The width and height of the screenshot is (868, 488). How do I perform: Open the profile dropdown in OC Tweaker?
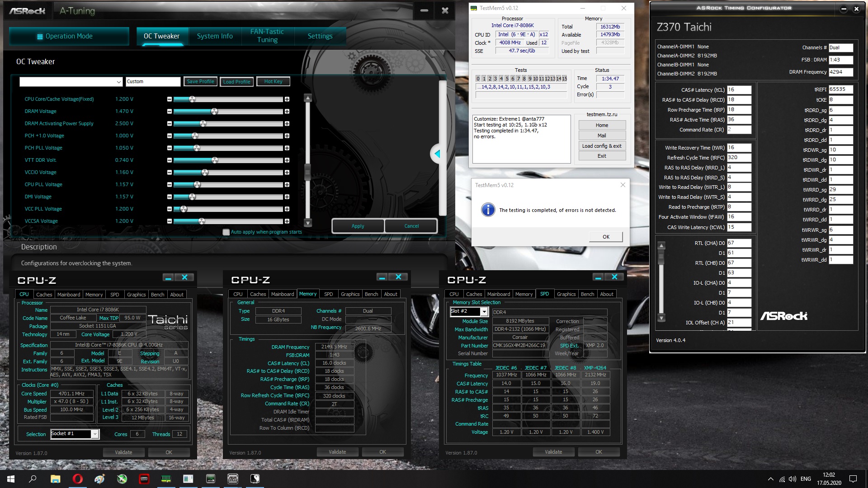click(118, 82)
